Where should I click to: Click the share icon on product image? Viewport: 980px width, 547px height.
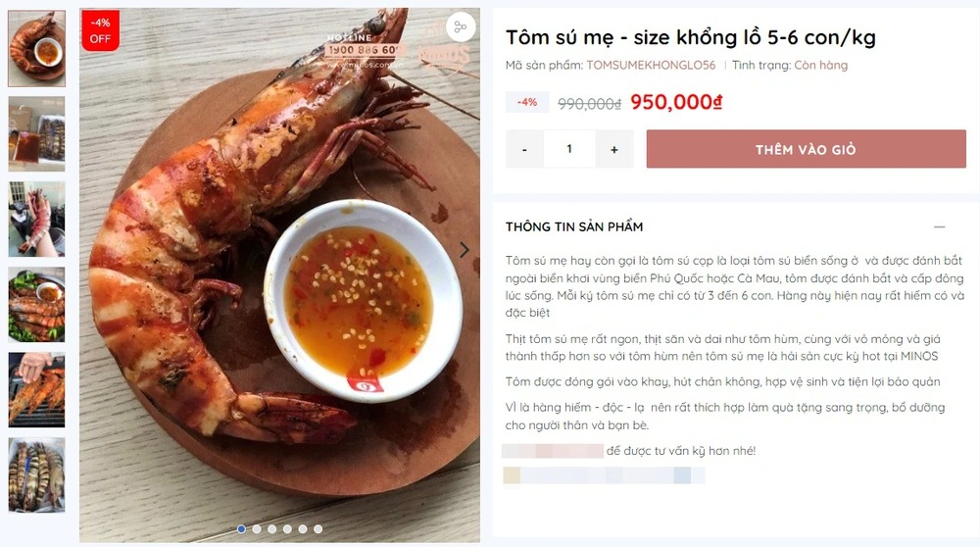(x=460, y=27)
